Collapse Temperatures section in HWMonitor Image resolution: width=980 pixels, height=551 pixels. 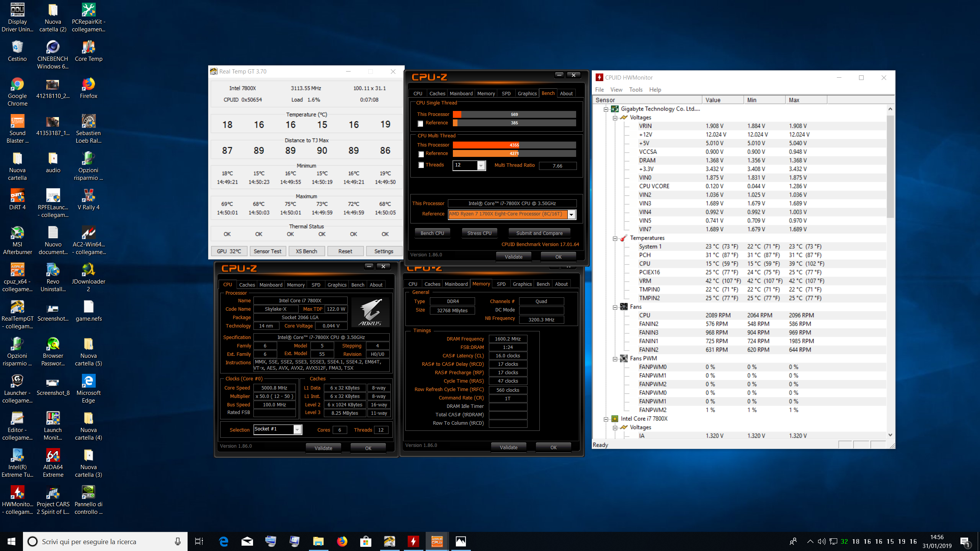615,238
